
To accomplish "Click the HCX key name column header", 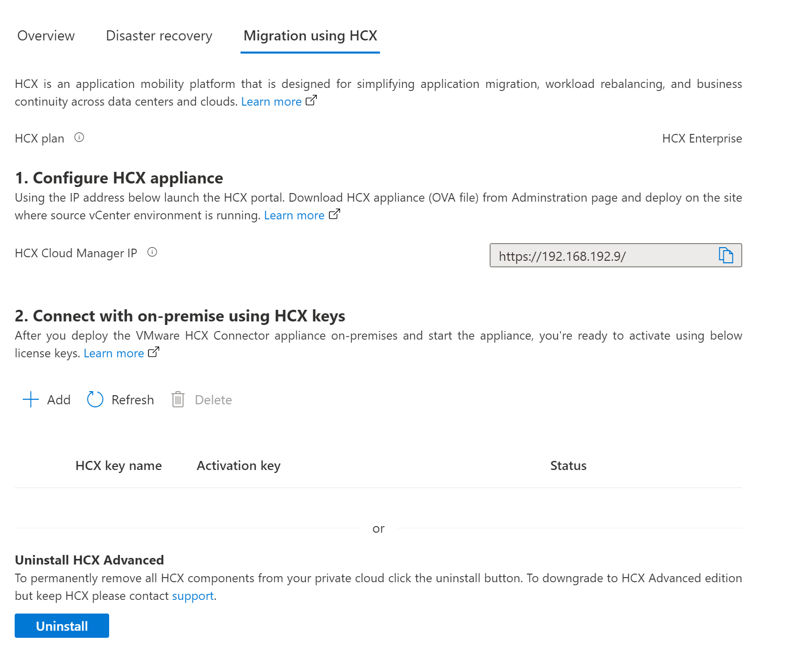I will 119,465.
